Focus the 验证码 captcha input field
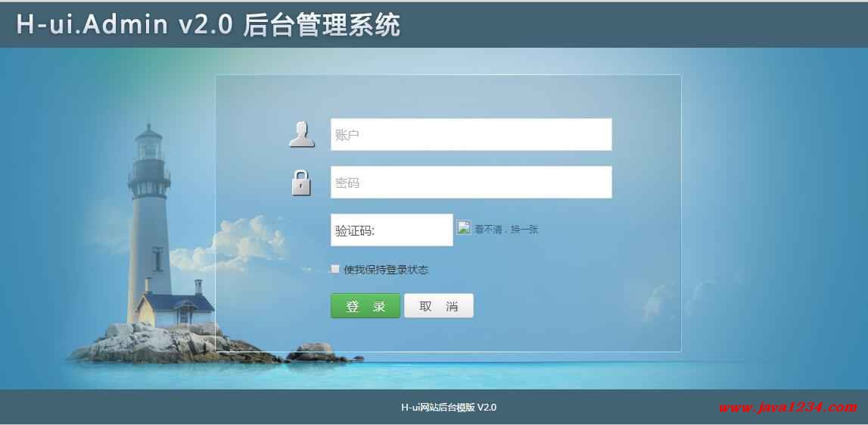 point(392,230)
